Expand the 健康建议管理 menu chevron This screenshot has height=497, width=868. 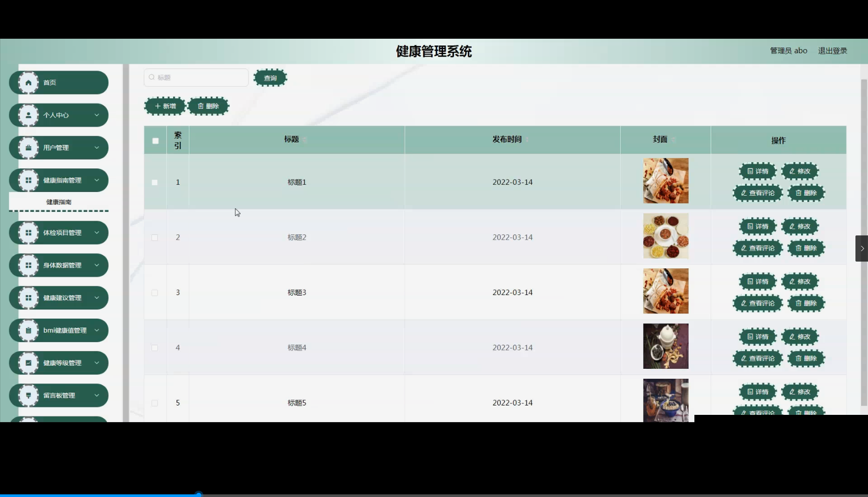pyautogui.click(x=97, y=298)
